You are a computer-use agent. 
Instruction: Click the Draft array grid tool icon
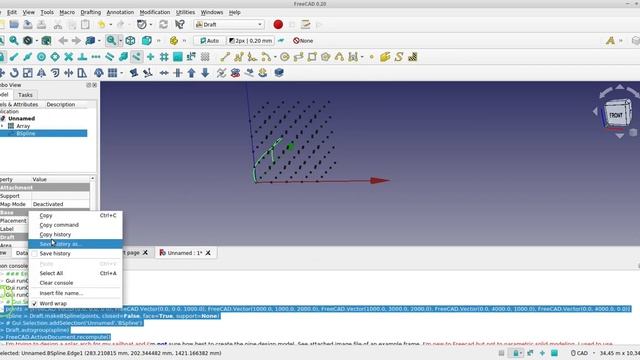click(112, 73)
